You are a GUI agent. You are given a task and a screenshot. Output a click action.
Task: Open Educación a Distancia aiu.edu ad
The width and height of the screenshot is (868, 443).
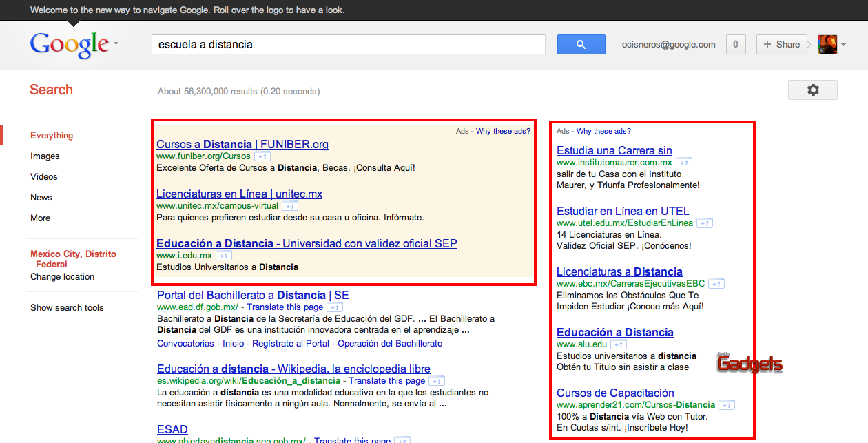click(615, 332)
